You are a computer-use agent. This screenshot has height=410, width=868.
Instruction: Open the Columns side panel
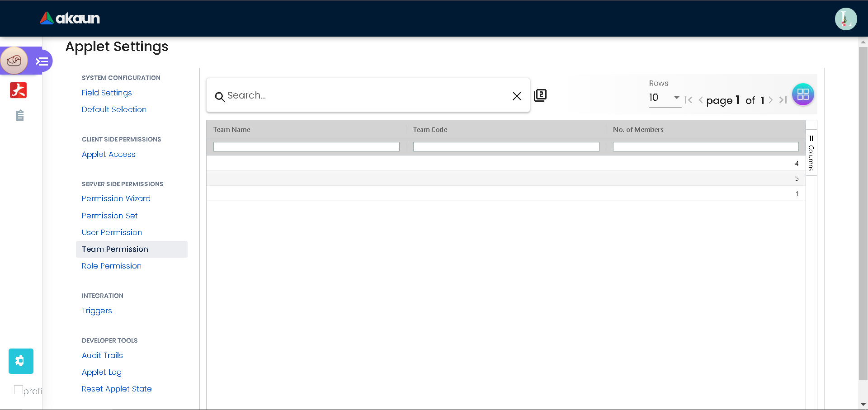click(x=811, y=153)
